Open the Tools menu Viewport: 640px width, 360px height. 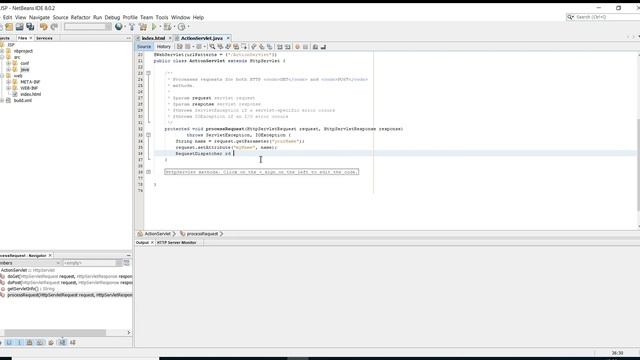pos(162,18)
